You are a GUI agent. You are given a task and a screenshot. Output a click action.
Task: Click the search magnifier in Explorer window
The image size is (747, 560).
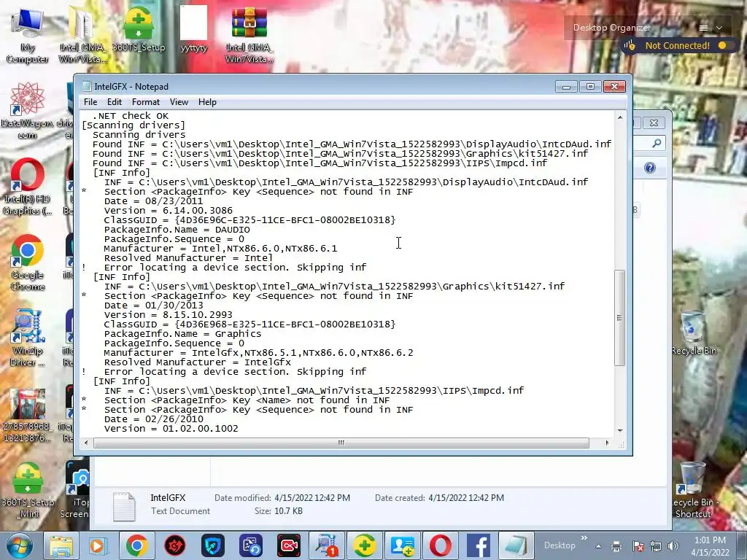[657, 143]
